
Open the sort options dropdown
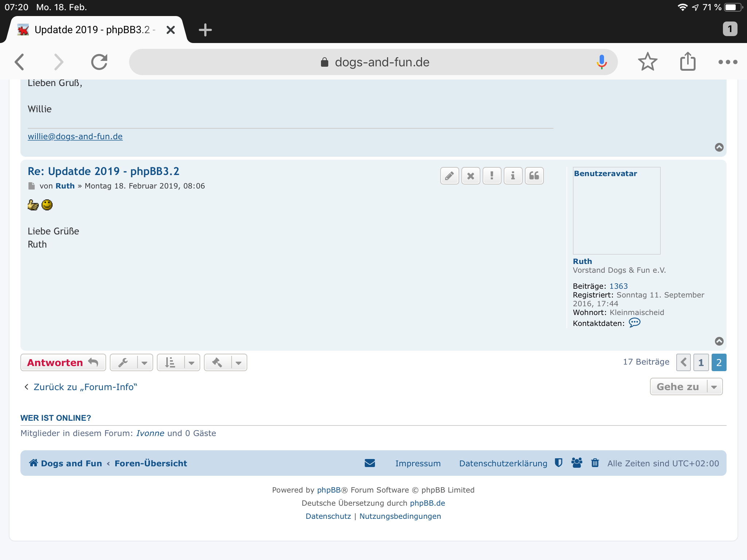click(178, 363)
